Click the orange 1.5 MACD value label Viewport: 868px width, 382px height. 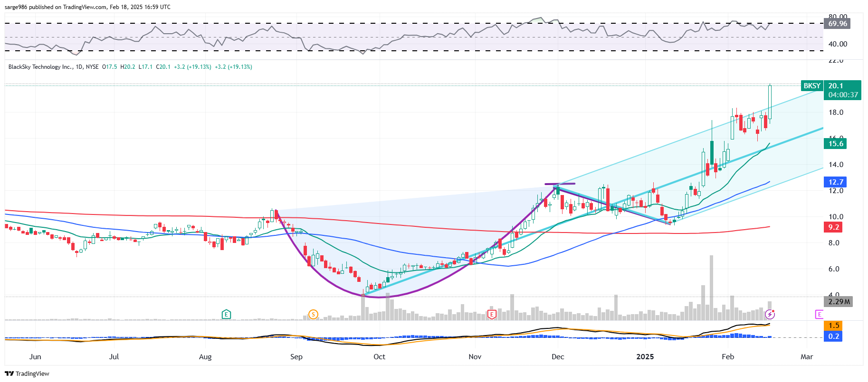click(834, 326)
